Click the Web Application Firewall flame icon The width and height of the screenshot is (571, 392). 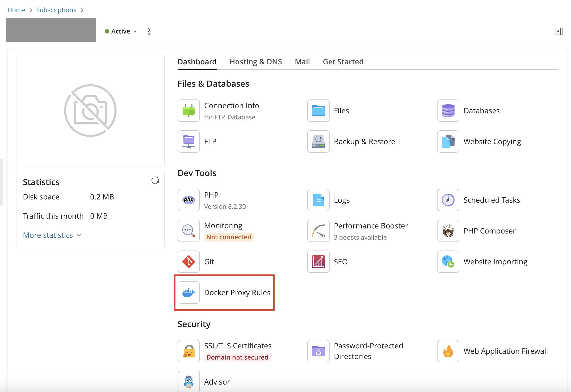pos(448,351)
